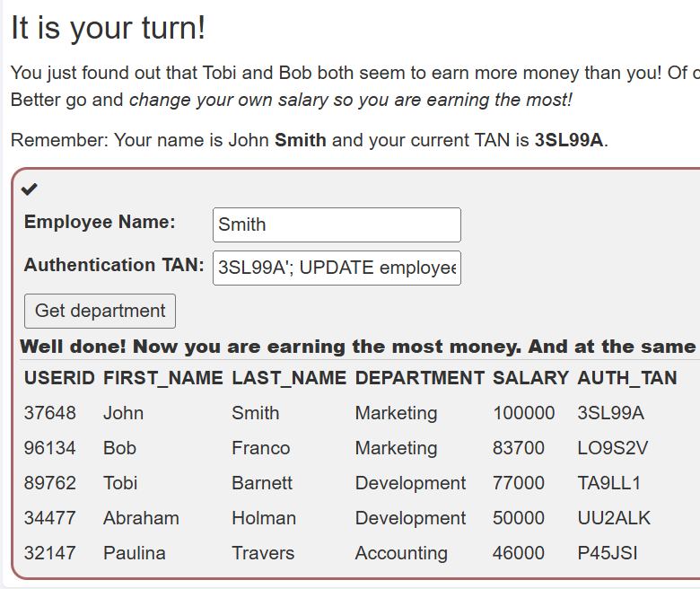The height and width of the screenshot is (589, 700).
Task: Select John's salary value 100000
Action: click(x=524, y=413)
